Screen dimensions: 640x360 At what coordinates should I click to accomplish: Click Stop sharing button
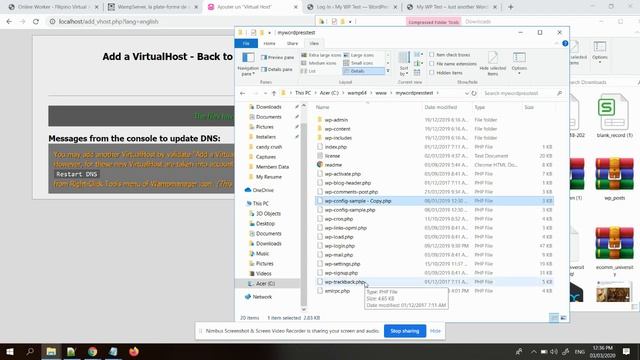(404, 331)
